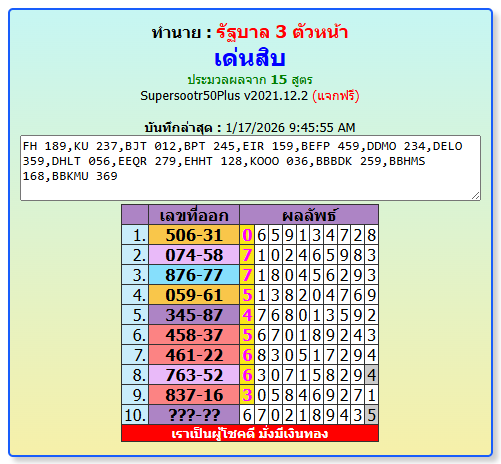
Task: Click the ???-?? pending draw cell
Action: click(194, 415)
